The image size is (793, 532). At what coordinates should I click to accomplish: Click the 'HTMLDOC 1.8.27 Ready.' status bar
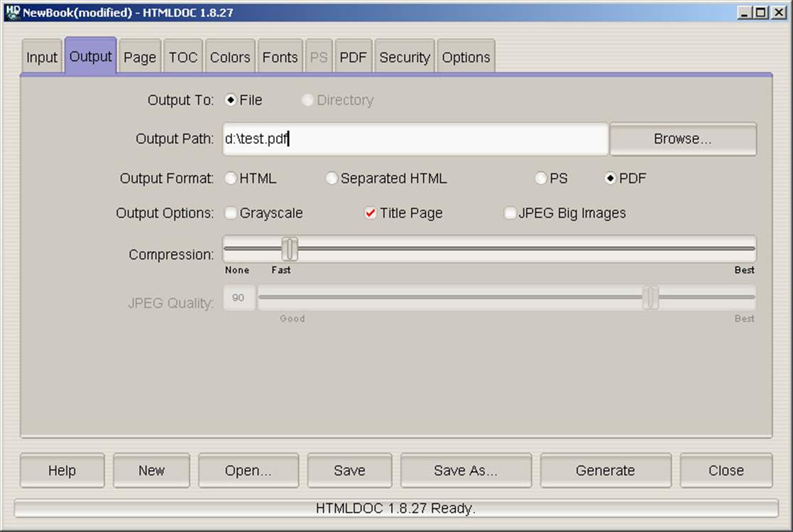tap(396, 509)
